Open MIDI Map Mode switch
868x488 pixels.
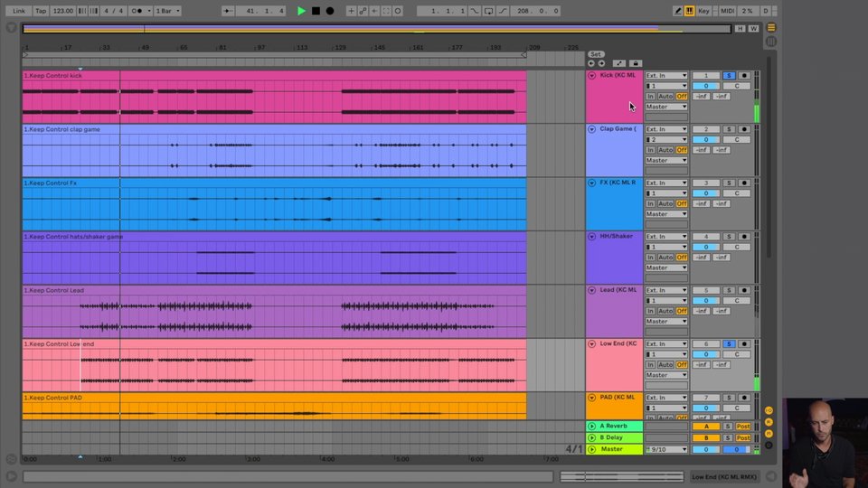(x=727, y=11)
